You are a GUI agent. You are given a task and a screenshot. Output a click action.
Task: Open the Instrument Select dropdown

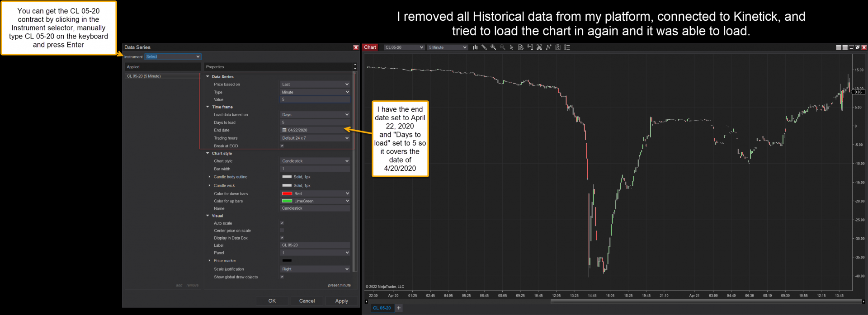pos(173,56)
